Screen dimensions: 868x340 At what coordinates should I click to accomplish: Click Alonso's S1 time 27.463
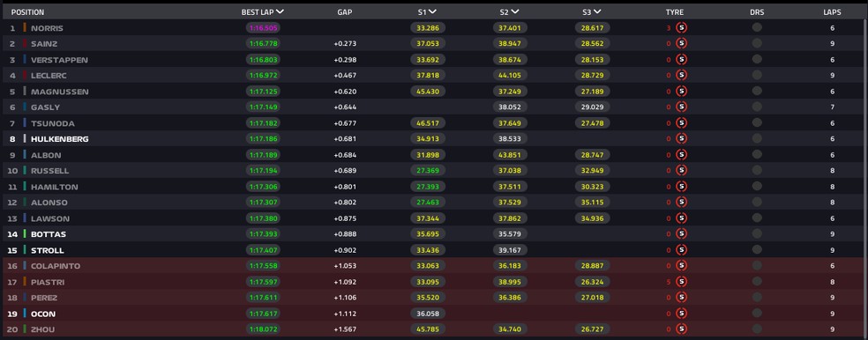[x=427, y=203]
